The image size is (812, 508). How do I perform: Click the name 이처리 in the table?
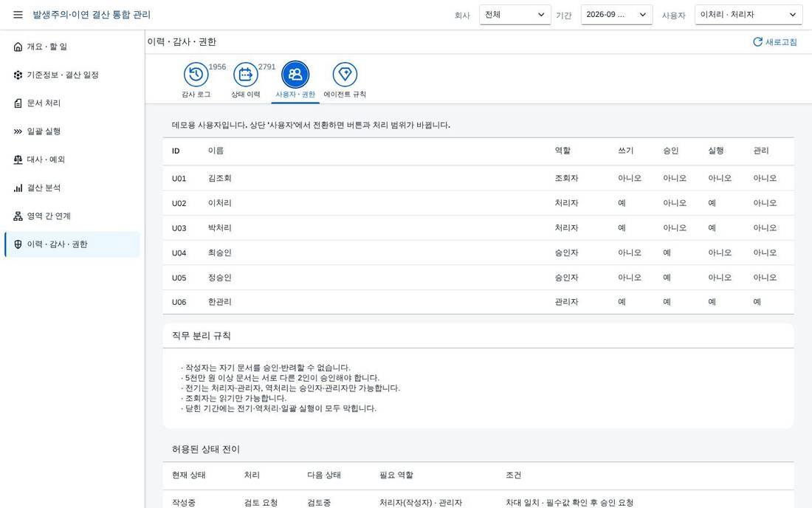219,203
